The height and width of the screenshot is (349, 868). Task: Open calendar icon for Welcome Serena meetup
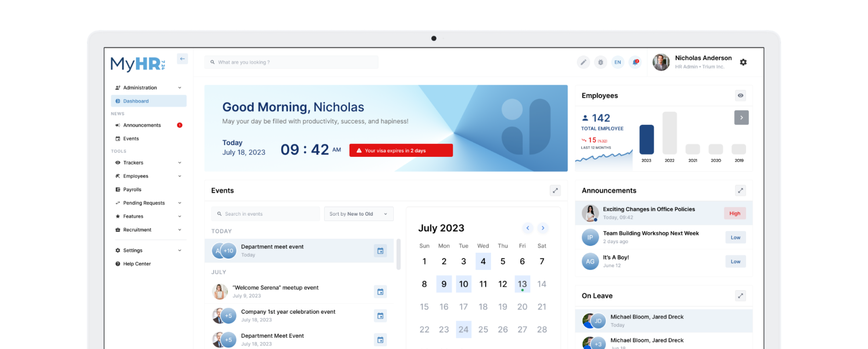[x=380, y=291]
